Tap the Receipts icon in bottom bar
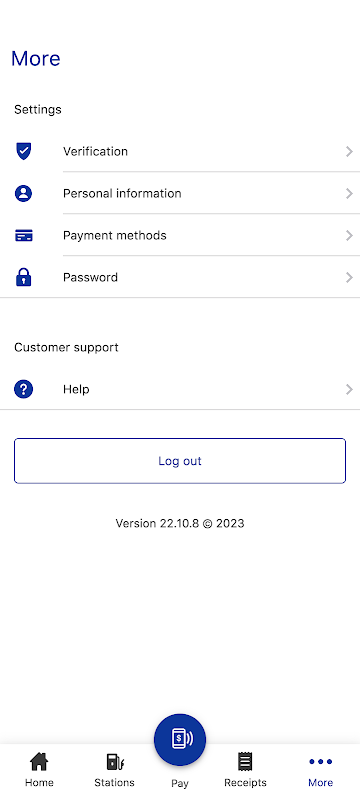 coord(245,762)
